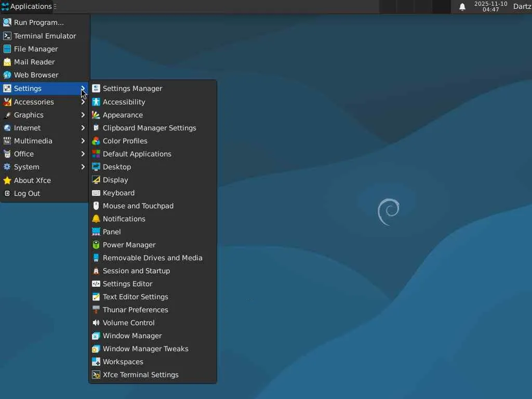Expand the Accessories submenu arrow

click(x=83, y=102)
